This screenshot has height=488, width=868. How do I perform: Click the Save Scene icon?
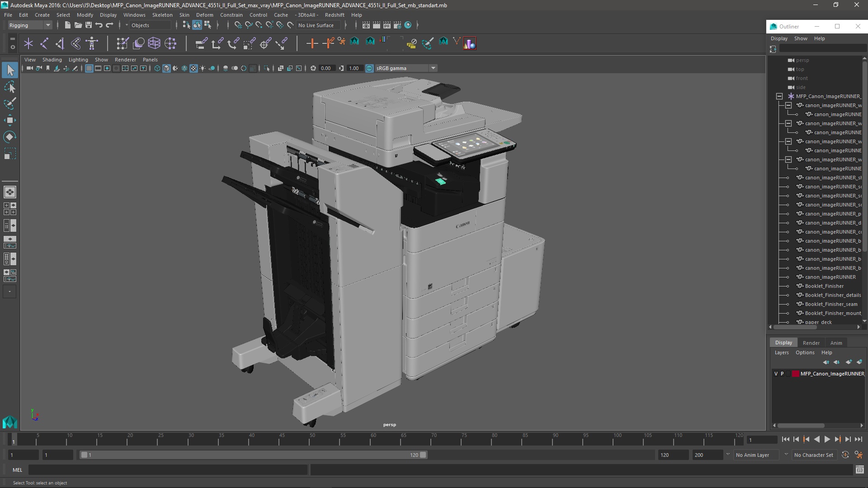click(x=89, y=25)
